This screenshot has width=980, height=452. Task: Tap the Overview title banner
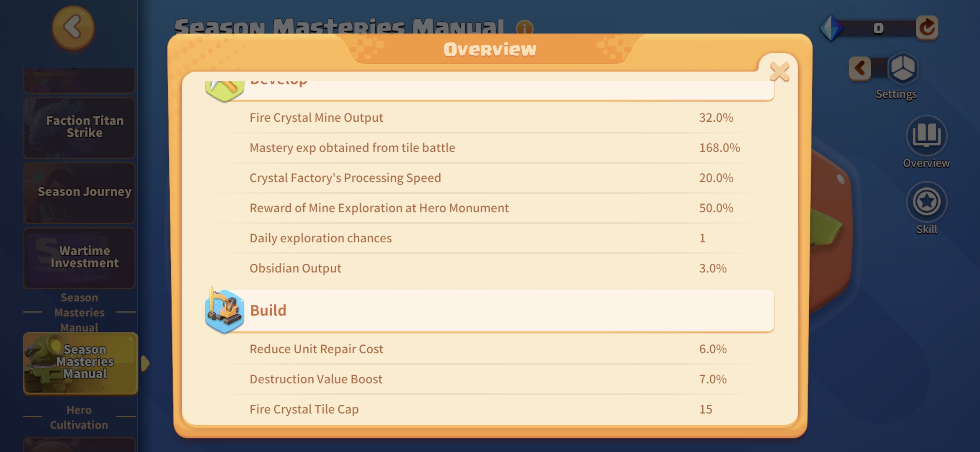click(490, 49)
